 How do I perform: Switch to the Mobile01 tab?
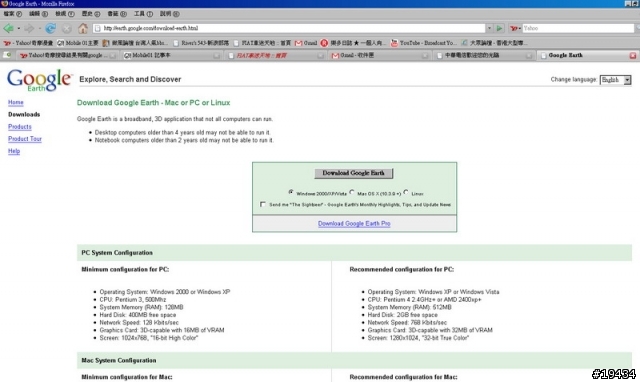[x=171, y=56]
